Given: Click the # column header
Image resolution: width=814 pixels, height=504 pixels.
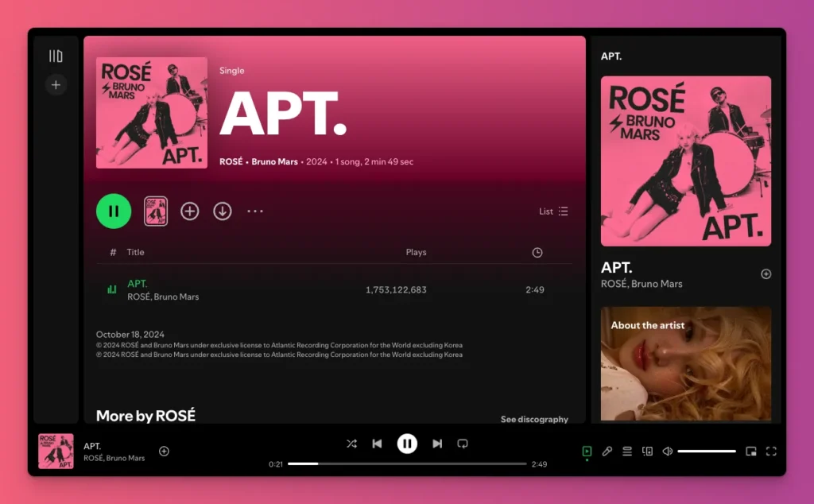Looking at the screenshot, I should coord(113,252).
